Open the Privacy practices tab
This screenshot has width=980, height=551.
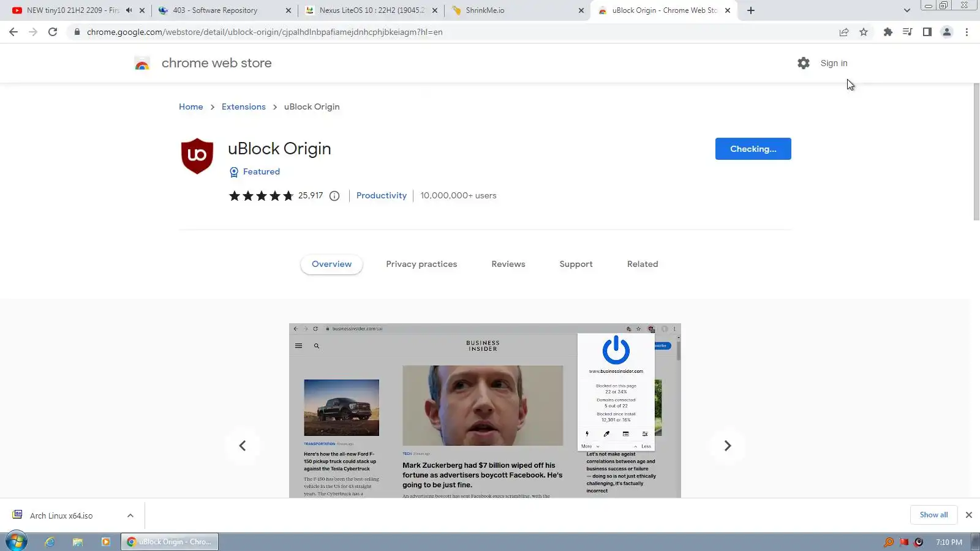click(421, 264)
